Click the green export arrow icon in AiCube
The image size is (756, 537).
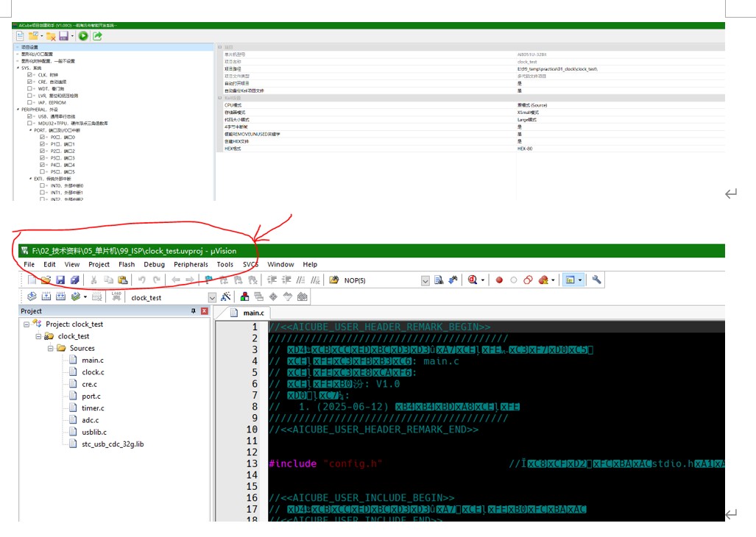click(x=97, y=36)
